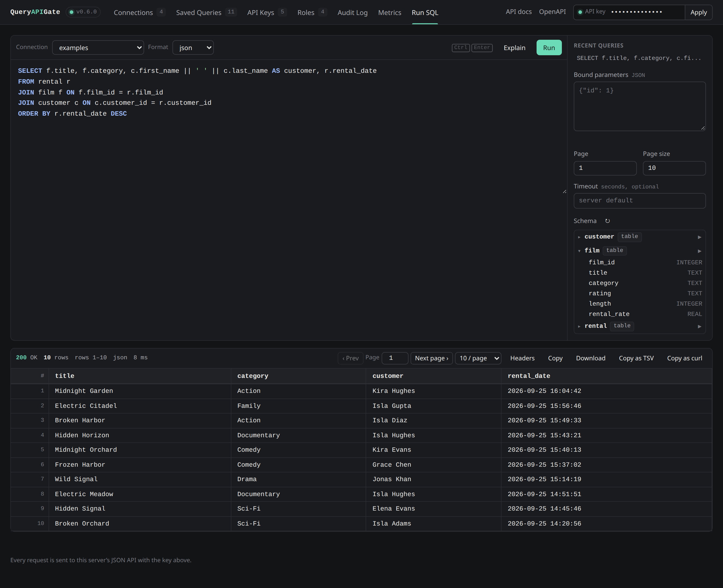The width and height of the screenshot is (723, 588).
Task: Click the Page number field in sidebar
Action: click(605, 168)
